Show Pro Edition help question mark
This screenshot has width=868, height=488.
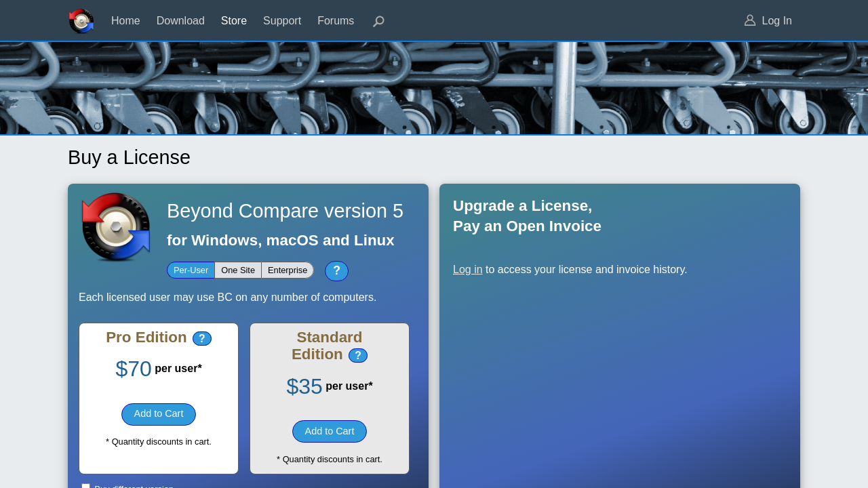(202, 339)
